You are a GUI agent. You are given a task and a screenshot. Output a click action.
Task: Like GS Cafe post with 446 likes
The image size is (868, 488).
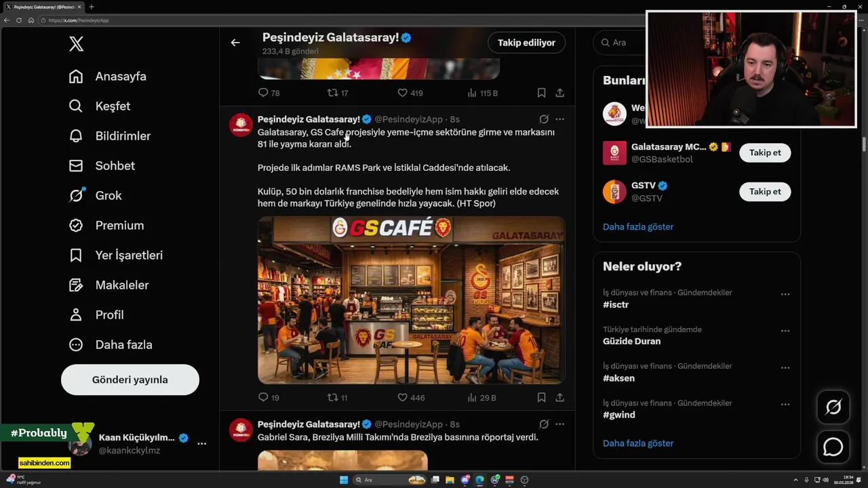[410, 398]
